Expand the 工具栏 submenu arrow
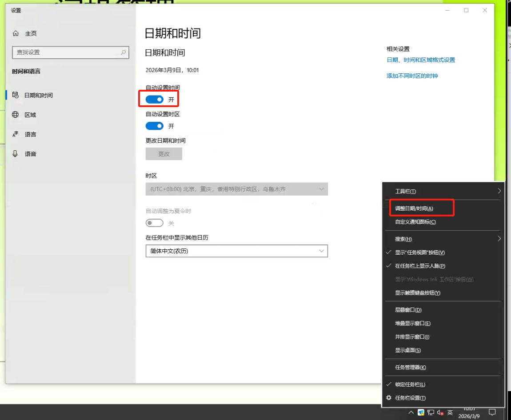This screenshot has height=420, width=511. 499,191
